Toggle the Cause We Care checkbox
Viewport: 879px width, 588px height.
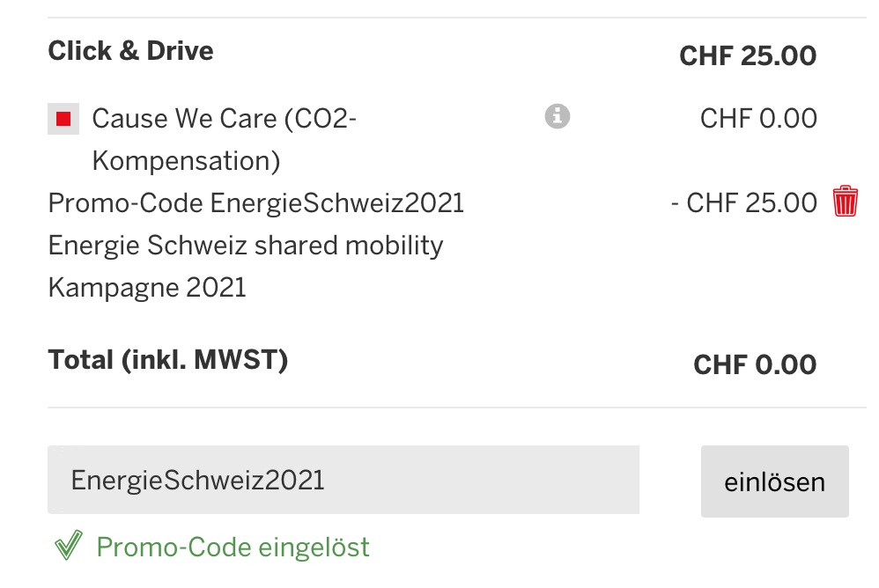(x=63, y=119)
